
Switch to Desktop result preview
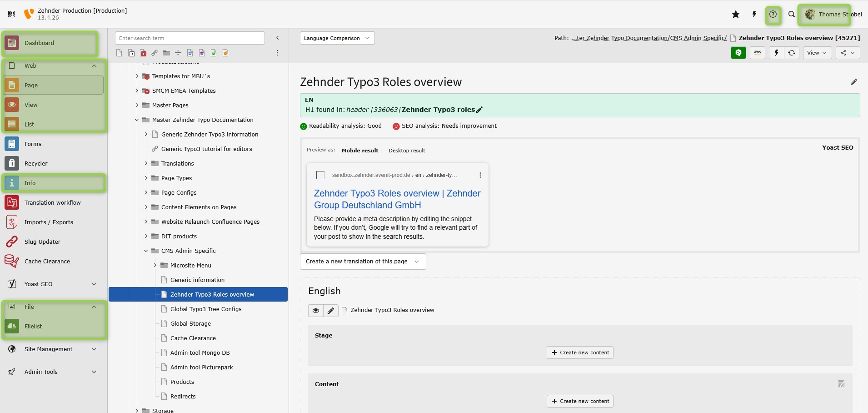(407, 151)
